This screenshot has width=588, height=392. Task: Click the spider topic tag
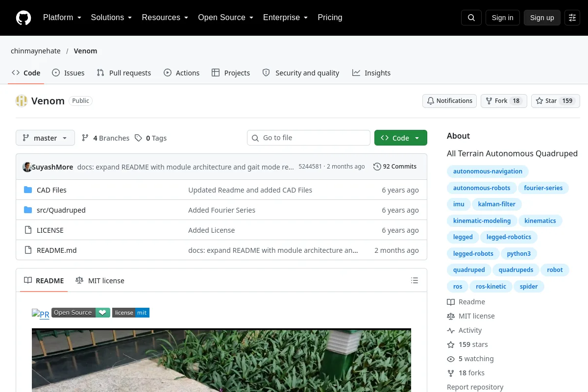point(529,287)
